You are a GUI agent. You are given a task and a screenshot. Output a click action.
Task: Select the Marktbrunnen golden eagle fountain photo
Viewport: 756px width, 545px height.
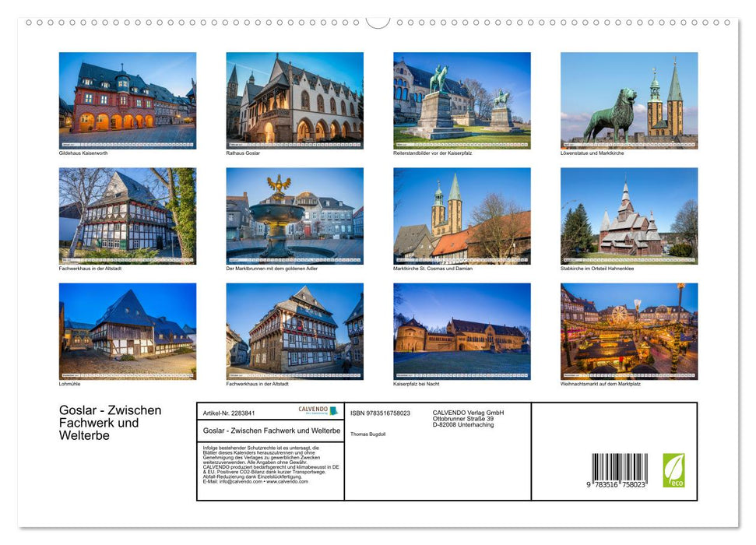tap(294, 216)
